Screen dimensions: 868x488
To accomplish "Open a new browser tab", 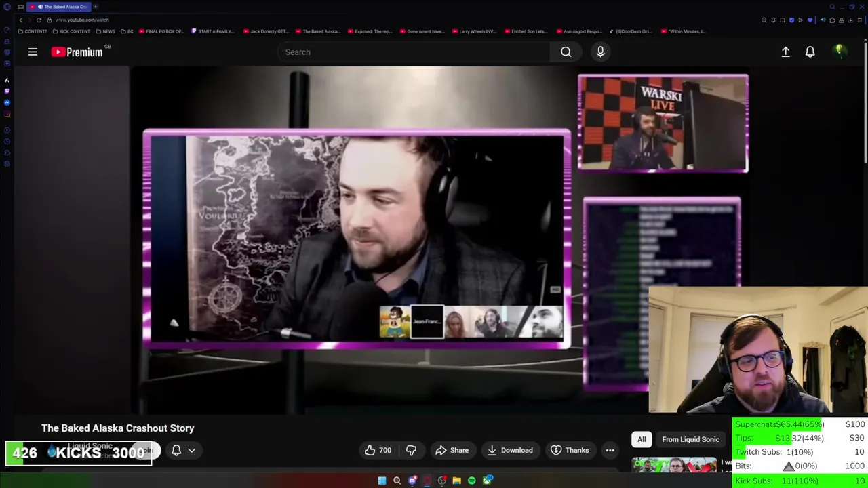I will tap(96, 7).
